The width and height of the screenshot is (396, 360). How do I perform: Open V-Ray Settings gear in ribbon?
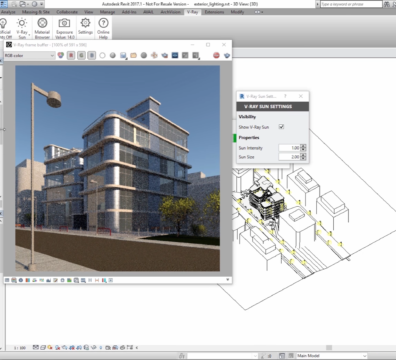coord(85,26)
